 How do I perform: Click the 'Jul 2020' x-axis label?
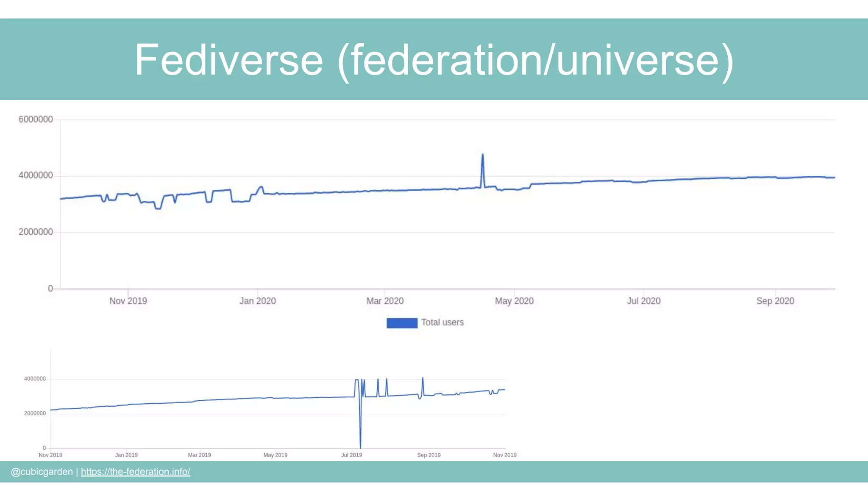click(x=643, y=301)
